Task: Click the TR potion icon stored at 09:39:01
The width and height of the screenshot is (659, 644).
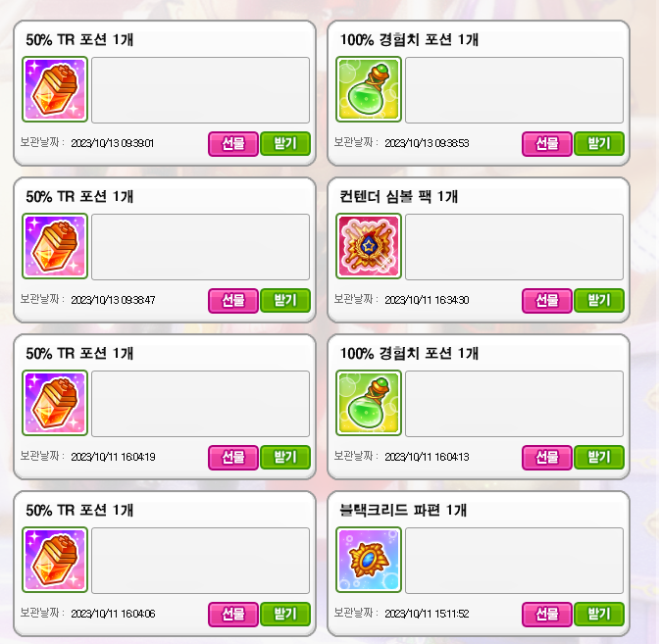Action: click(55, 89)
